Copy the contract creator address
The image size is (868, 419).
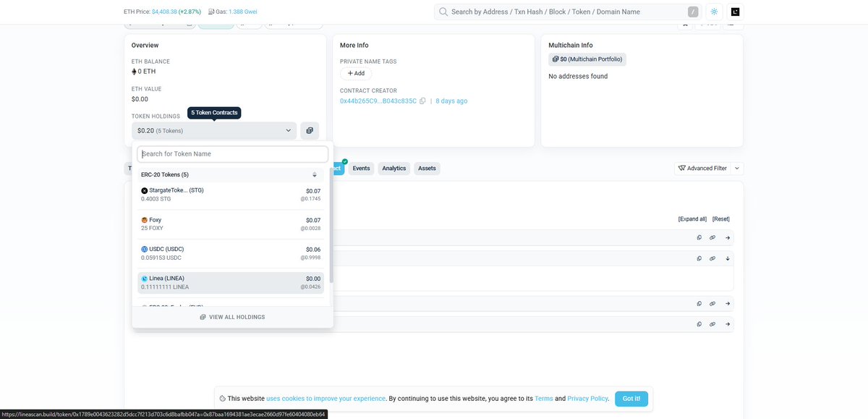422,101
